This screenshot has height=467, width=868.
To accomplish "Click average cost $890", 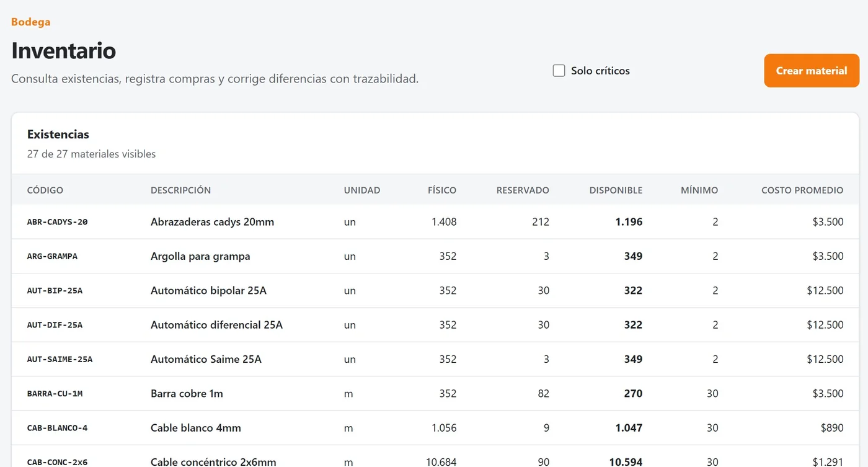I will [x=831, y=428].
